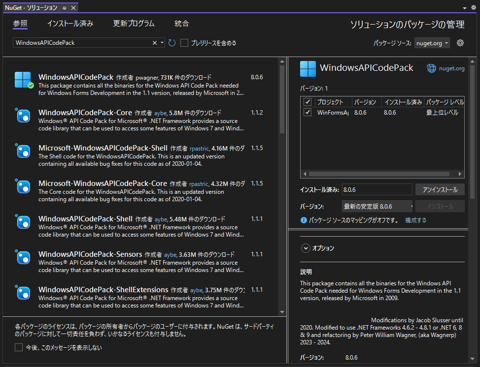
Task: Click the Microsoft-WindowsAPICodePack-Shell package icon
Action: coord(23,151)
